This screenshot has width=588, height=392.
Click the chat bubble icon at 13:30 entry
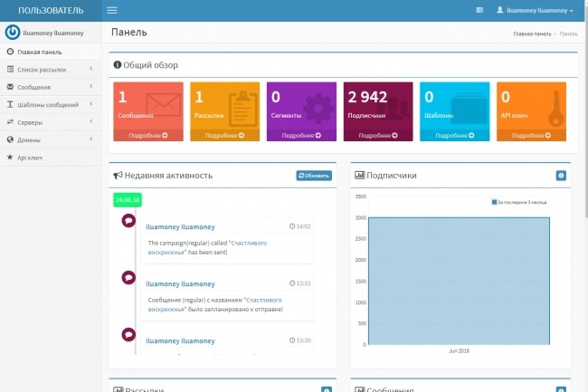click(x=128, y=335)
